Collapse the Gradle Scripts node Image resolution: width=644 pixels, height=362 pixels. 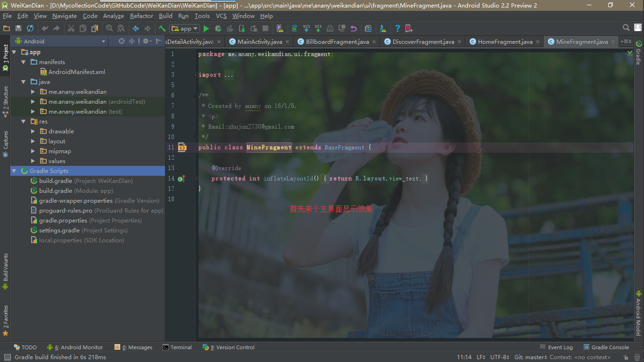point(14,171)
